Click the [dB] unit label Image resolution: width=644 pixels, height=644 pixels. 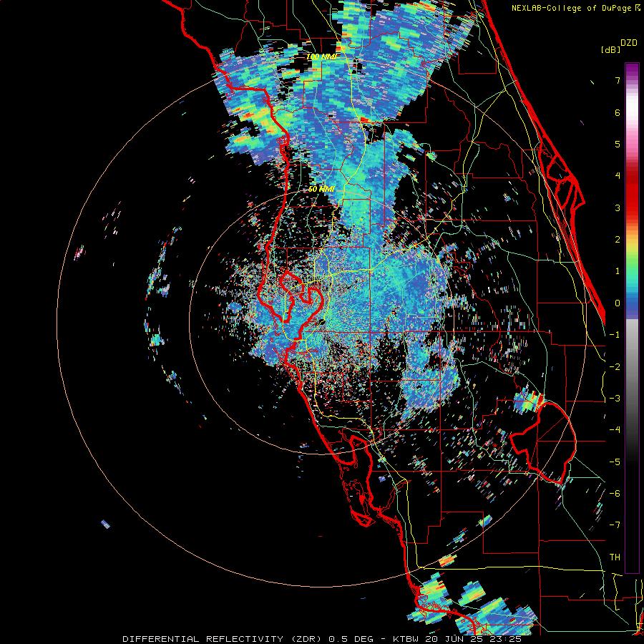[611, 49]
